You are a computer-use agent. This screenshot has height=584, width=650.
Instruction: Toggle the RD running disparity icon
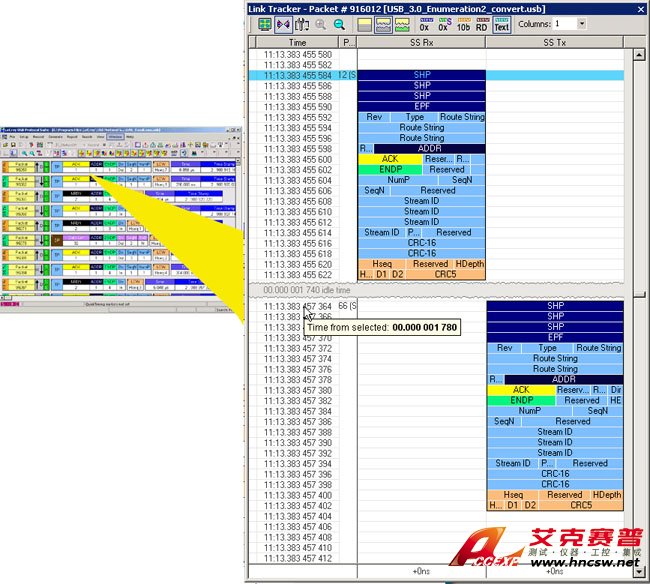482,25
